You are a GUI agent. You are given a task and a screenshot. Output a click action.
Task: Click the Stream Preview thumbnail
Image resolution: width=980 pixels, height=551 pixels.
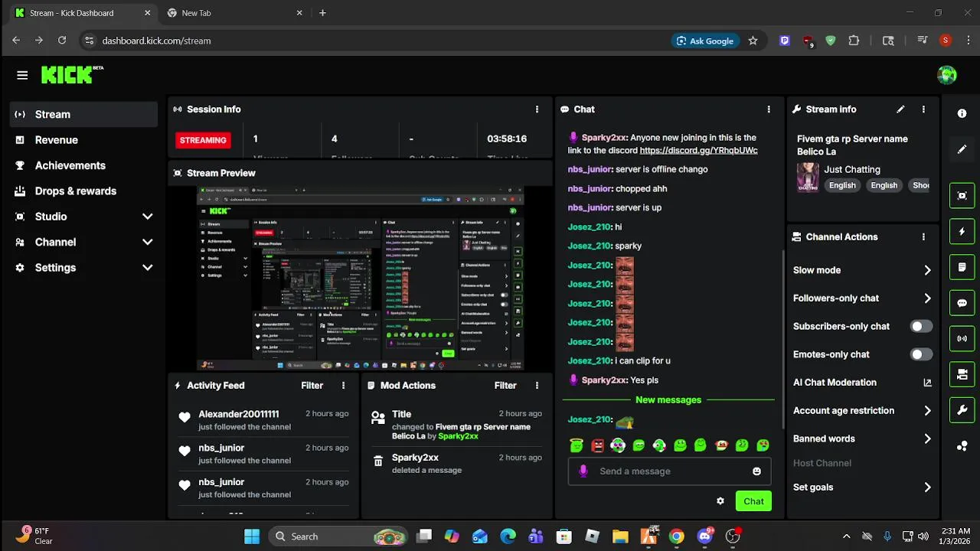coord(360,279)
